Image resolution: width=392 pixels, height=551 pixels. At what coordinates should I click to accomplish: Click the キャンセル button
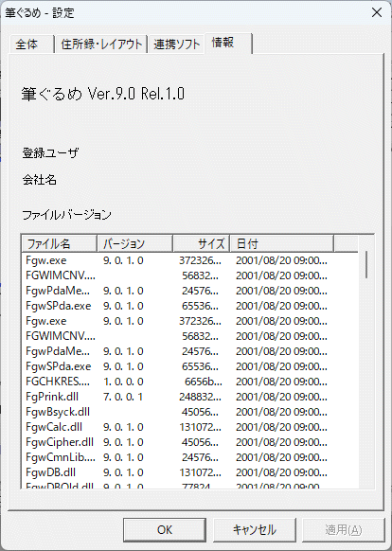pos(254,530)
